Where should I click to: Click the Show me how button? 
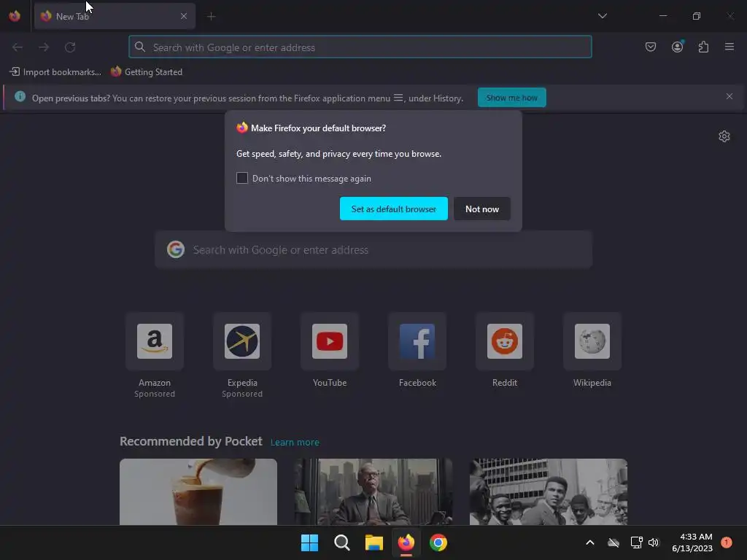tap(511, 98)
